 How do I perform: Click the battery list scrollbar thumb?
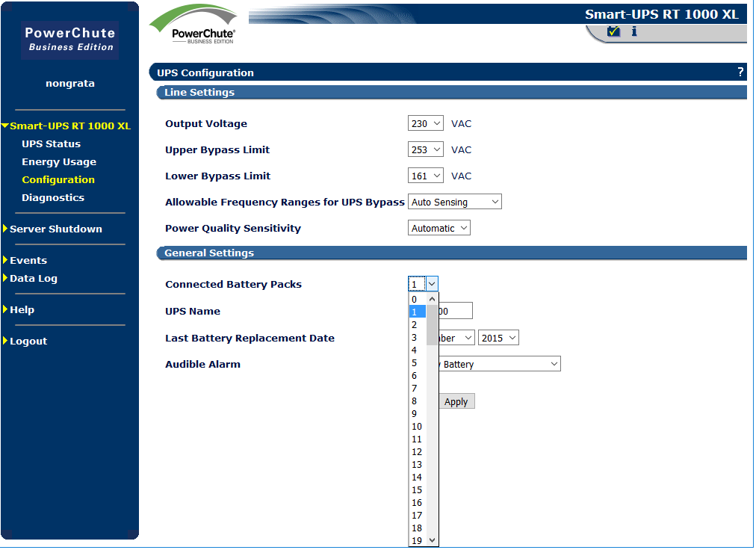[432, 325]
